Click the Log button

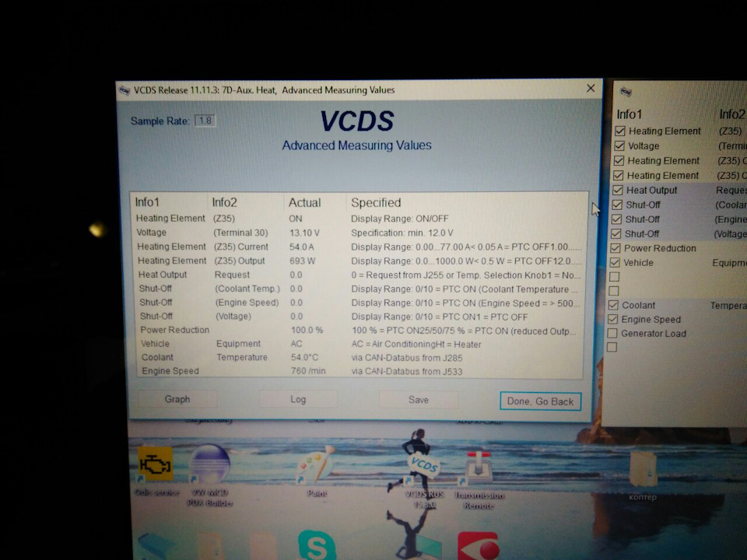point(298,400)
